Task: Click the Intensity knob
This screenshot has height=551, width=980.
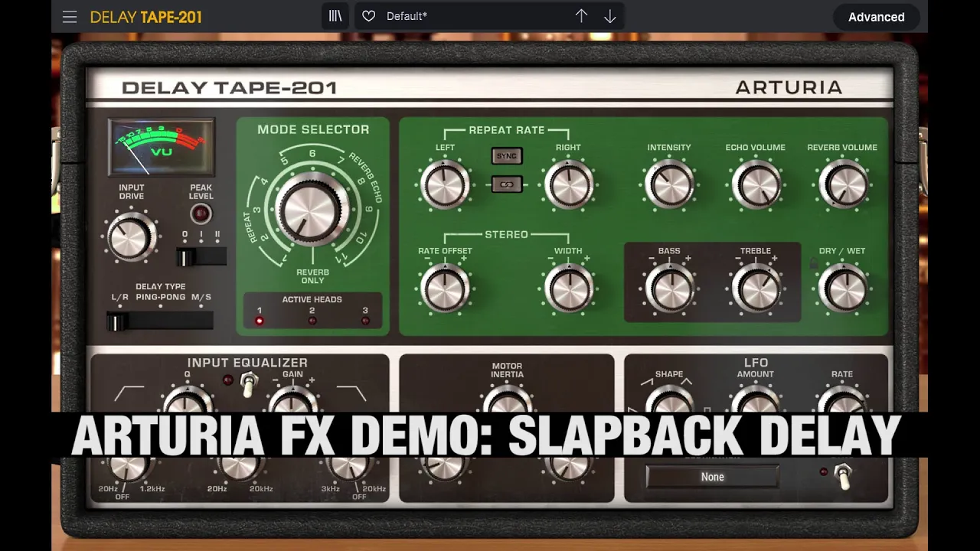Action: pos(669,184)
